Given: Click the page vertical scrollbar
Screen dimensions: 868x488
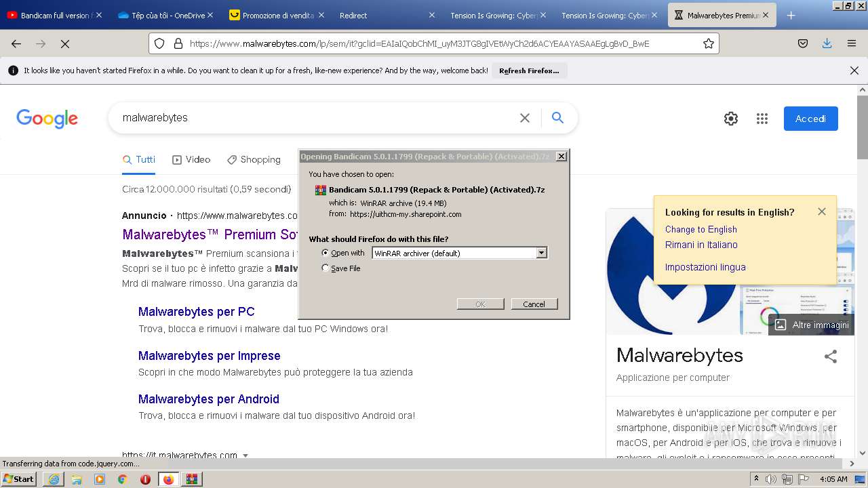Looking at the screenshot, I should (x=862, y=127).
